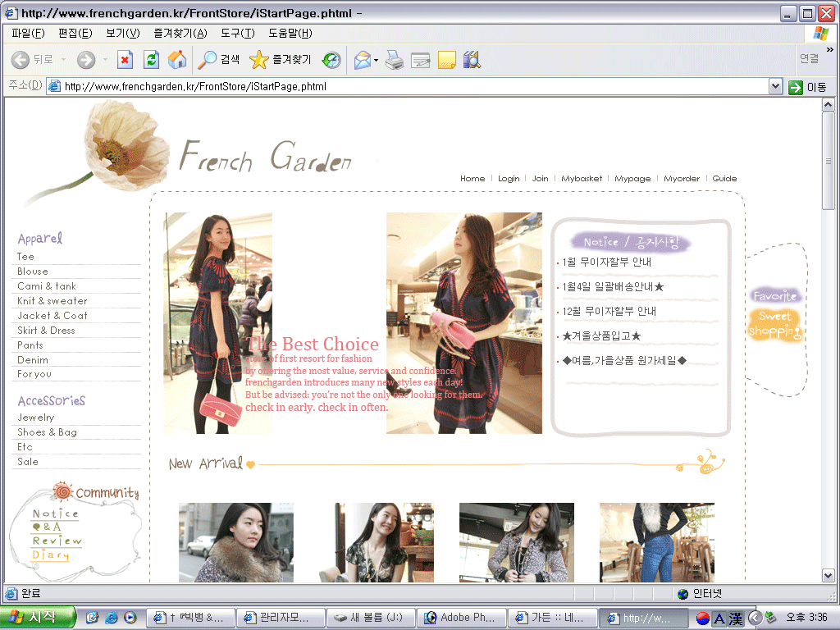The image size is (840, 630).
Task: Click the Show Desktop quick launch icon
Action: (x=92, y=618)
